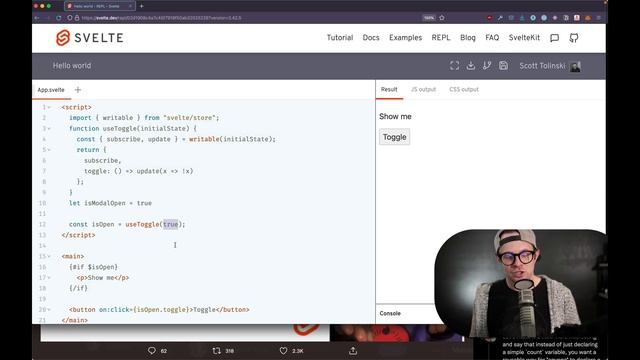Fold the button element at line 20
This screenshot has width=640, height=360.
coord(49,309)
